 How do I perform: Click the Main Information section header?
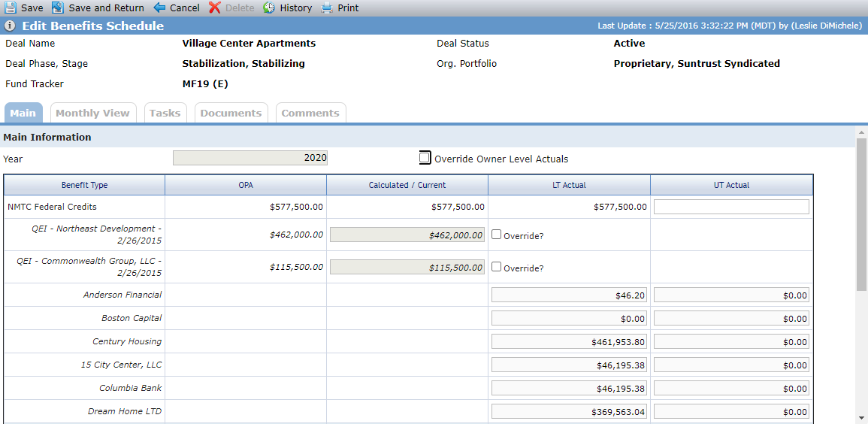click(x=47, y=138)
